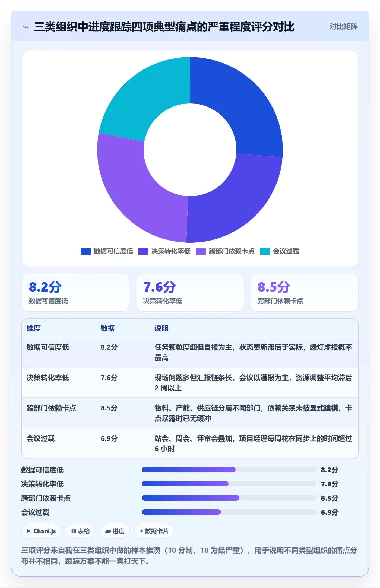The height and width of the screenshot is (588, 380).
Task: Click the 会议过载 progress bar
Action: coord(229,512)
